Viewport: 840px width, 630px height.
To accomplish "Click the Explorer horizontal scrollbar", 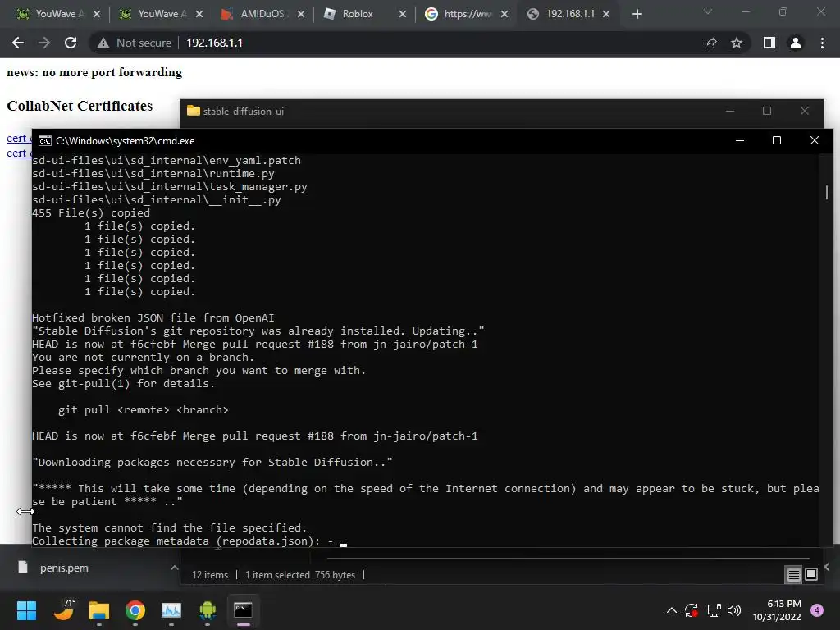I will [x=568, y=558].
